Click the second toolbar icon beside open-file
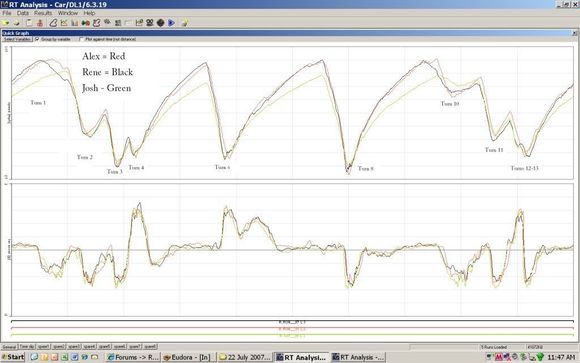The height and width of the screenshot is (363, 580). coord(17,23)
